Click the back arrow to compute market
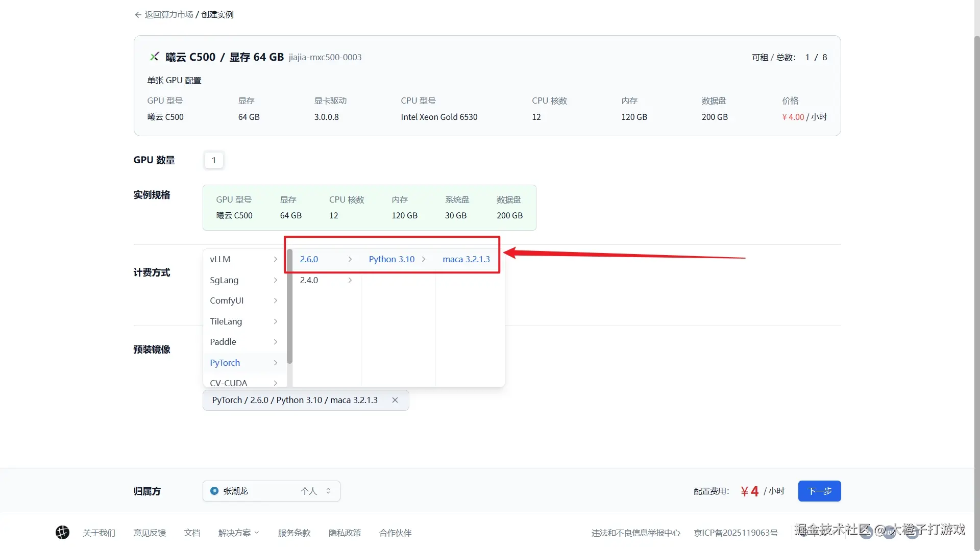Image resolution: width=980 pixels, height=551 pixels. point(138,15)
